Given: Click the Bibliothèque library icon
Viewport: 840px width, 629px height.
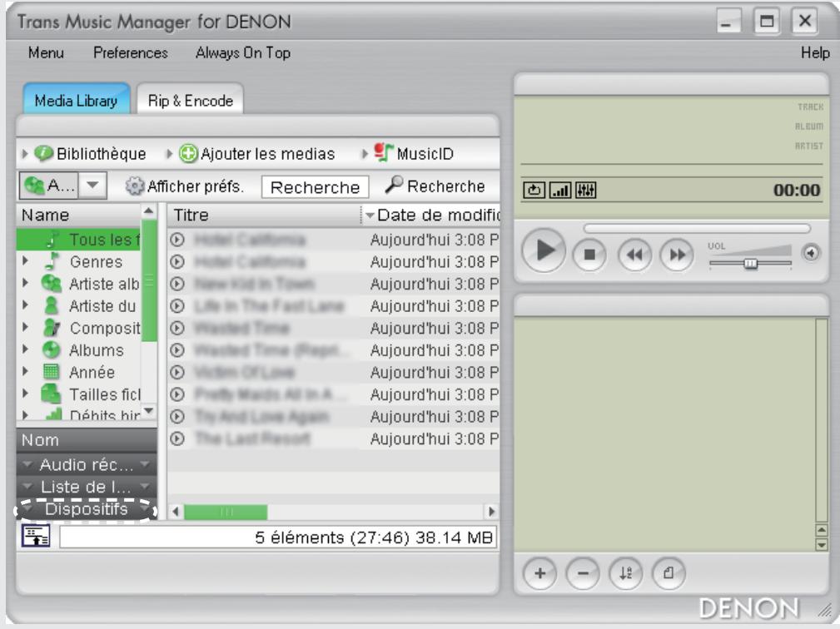Looking at the screenshot, I should tap(43, 154).
